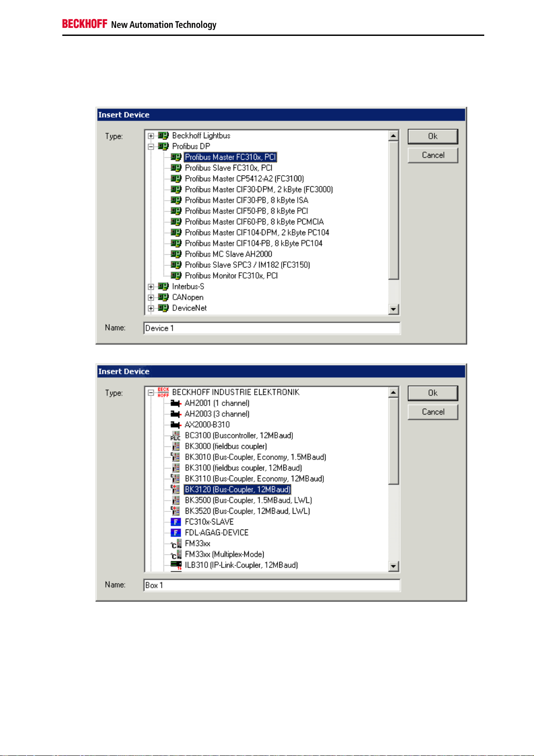Screen dimensions: 534x756
Task: Click the FM33xx (Multiplex-Mode) icon
Action: (x=176, y=555)
